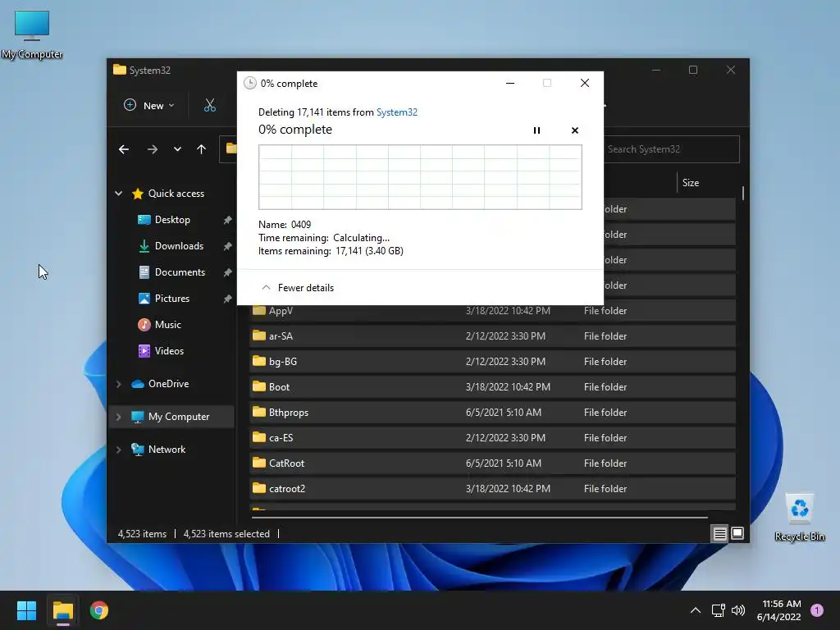The height and width of the screenshot is (630, 840).
Task: Expand the My Computer node in sidebar
Action: click(x=118, y=416)
